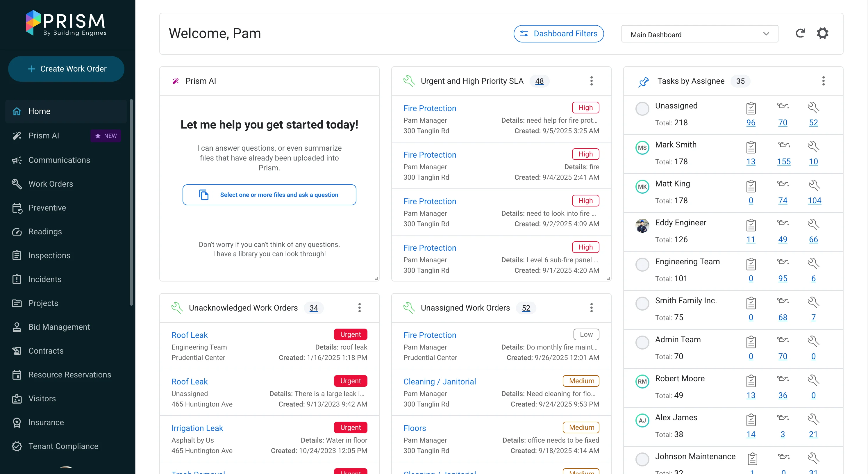The height and width of the screenshot is (474, 868).
Task: Open Urgent and High Priority SLA options menu
Action: tap(591, 81)
